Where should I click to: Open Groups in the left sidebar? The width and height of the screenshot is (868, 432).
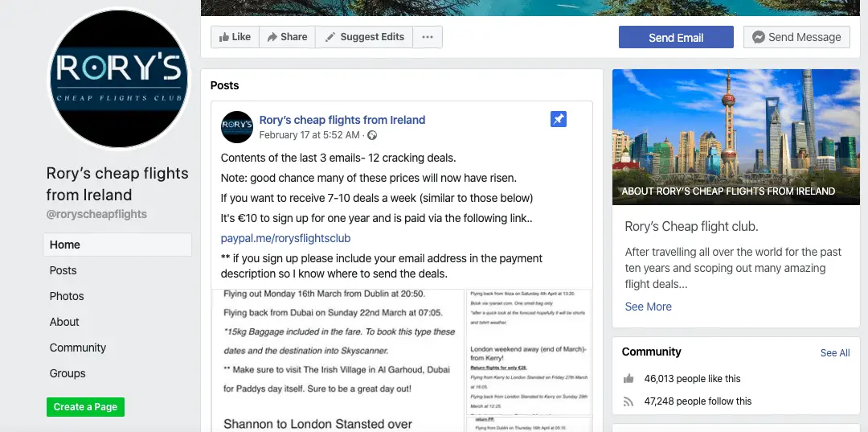68,373
